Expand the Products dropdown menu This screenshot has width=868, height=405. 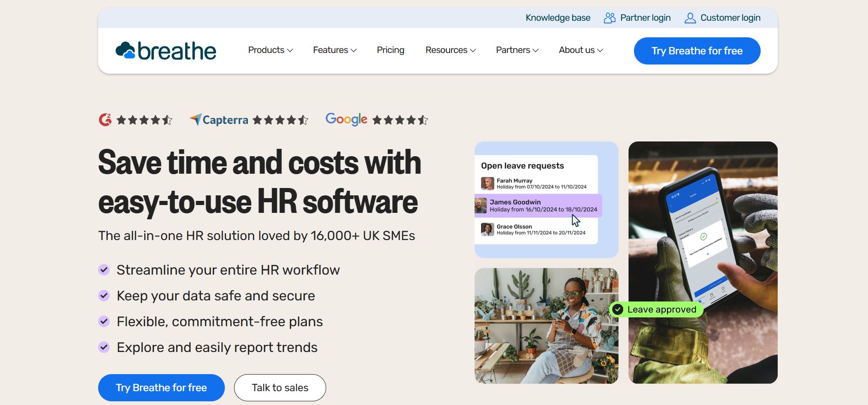(270, 50)
